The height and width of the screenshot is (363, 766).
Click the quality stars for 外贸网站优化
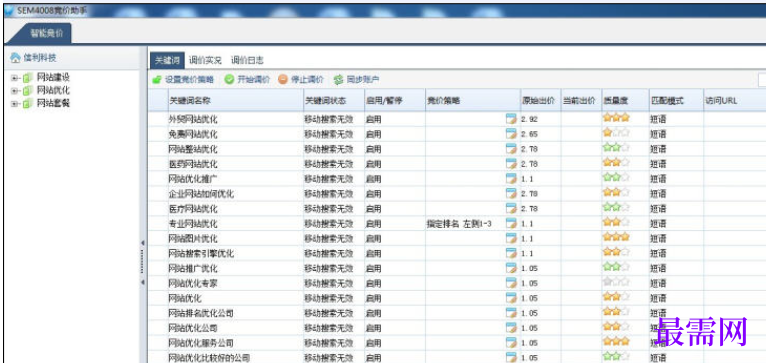(616, 117)
